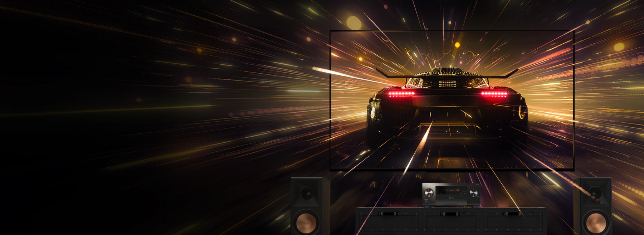The image size is (644, 235).
Task: Click the left speaker's copper woofer
Action: tap(307, 222)
